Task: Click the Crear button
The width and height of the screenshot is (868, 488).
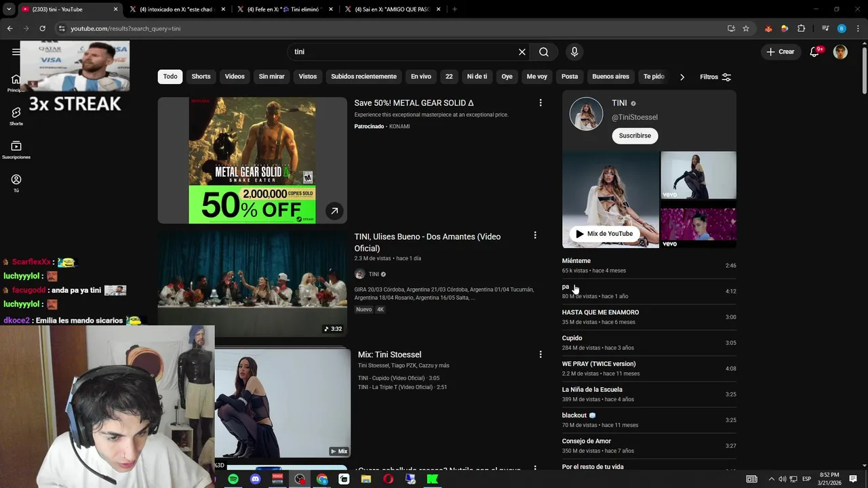Action: [x=780, y=52]
